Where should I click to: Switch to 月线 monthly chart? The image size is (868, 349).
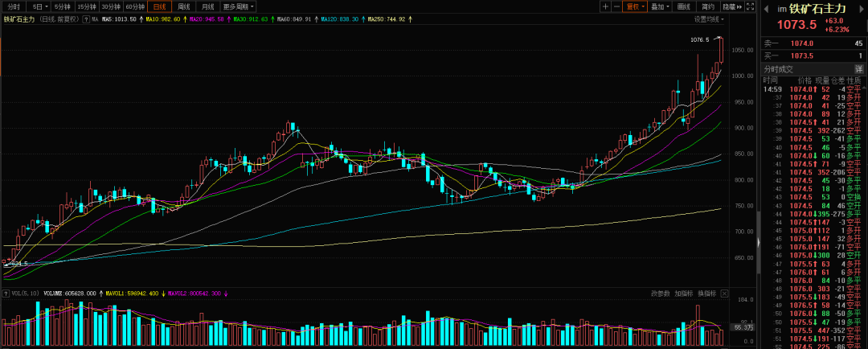coord(207,6)
